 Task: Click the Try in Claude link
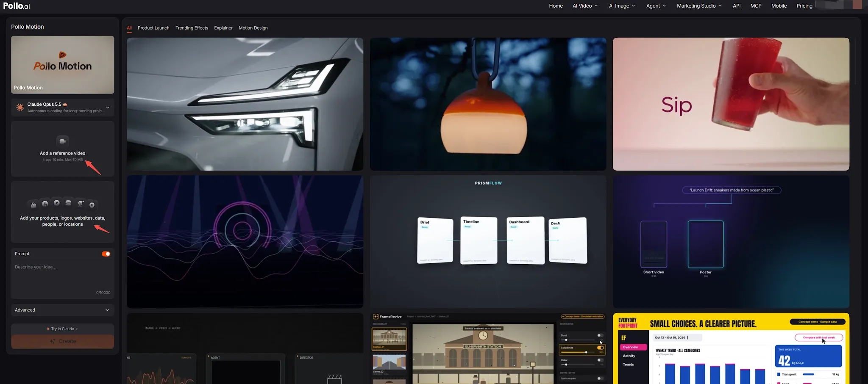click(63, 329)
